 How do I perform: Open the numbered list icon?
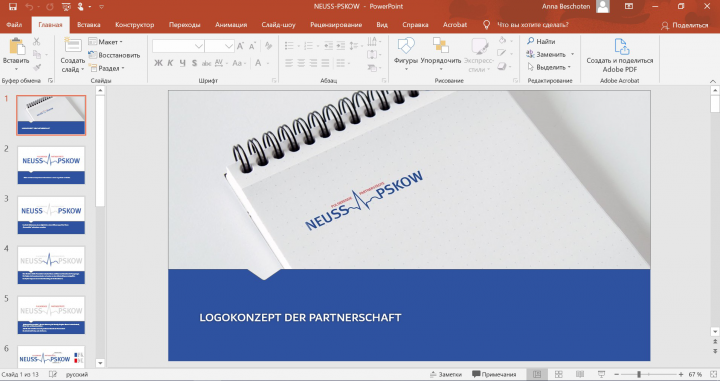click(308, 46)
